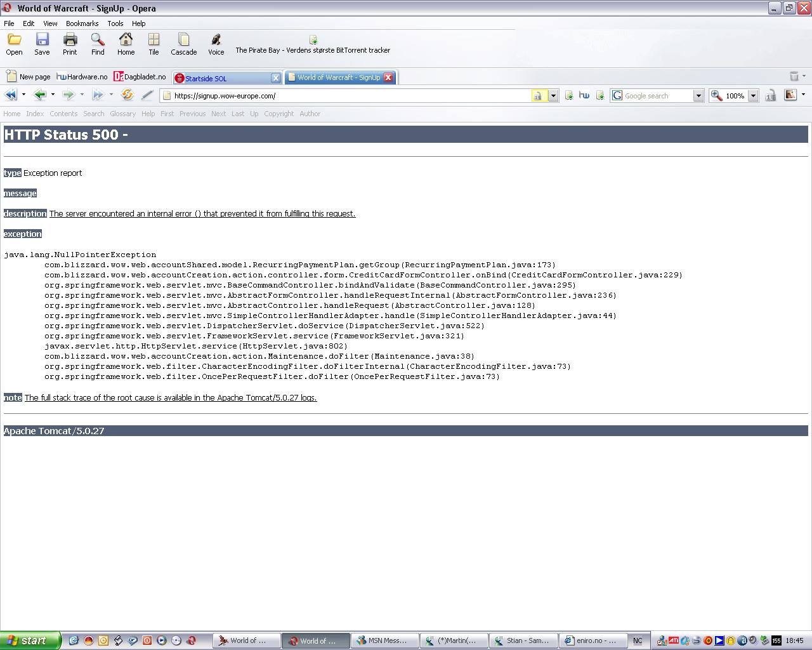The height and width of the screenshot is (650, 812).
Task: Click the padlock security icon in address bar
Action: pos(539,96)
